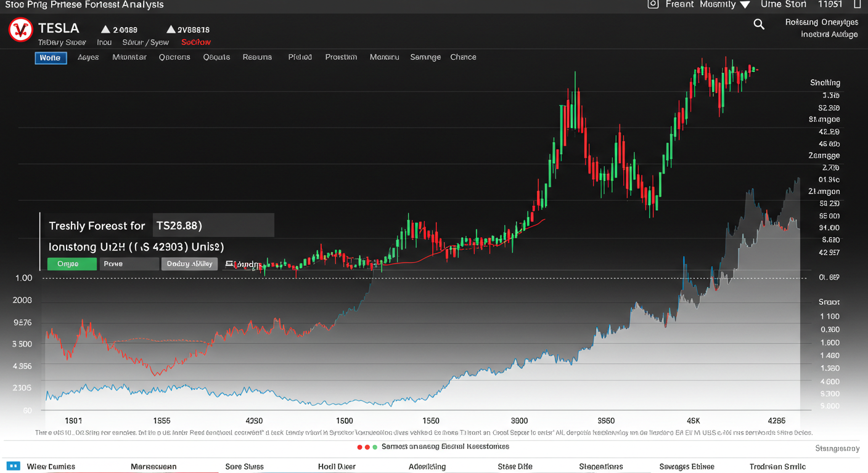
Task: Open the Adoeleting bottom tab
Action: pyautogui.click(x=427, y=466)
